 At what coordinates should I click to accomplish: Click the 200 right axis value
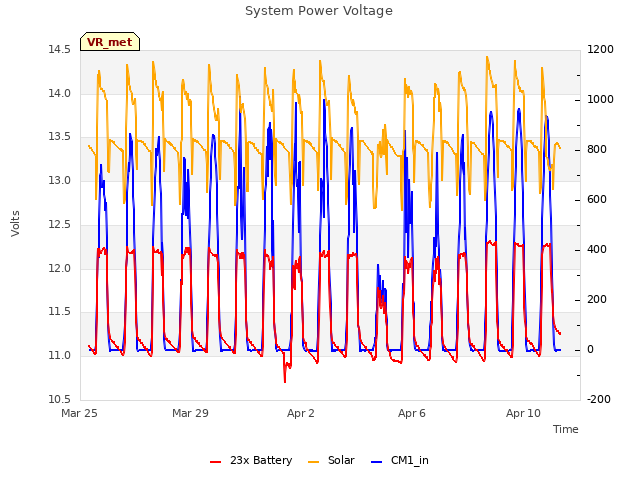(597, 300)
